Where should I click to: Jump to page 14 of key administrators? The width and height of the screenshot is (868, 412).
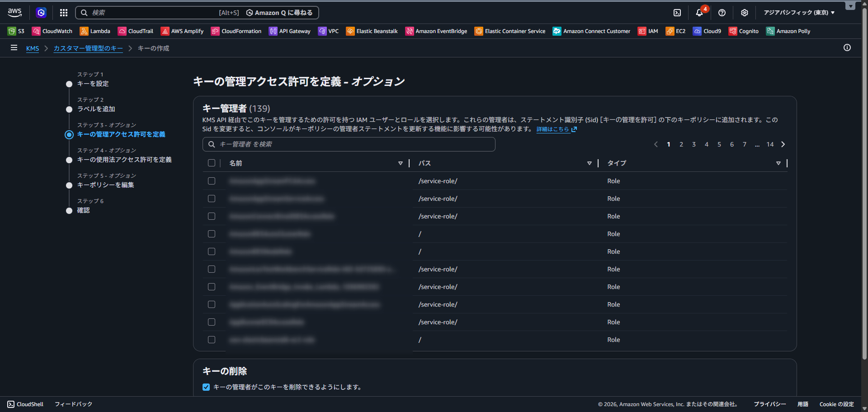point(770,144)
